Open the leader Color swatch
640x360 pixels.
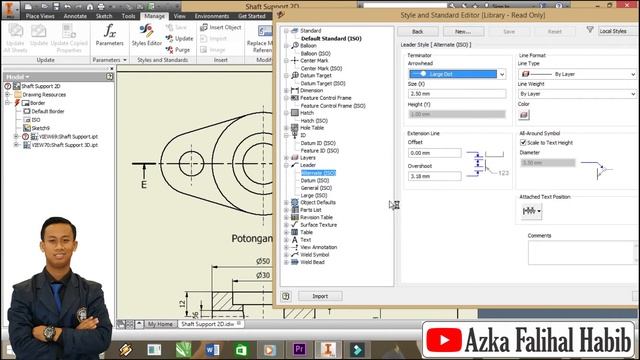click(x=524, y=115)
